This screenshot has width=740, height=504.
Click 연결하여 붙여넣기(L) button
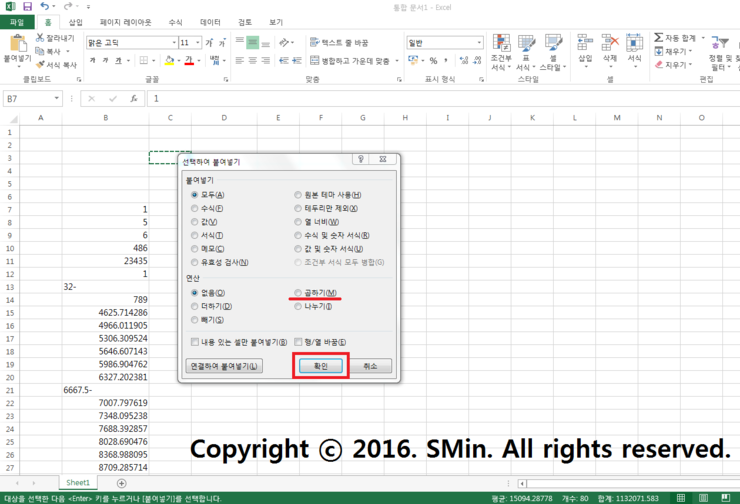(x=224, y=366)
